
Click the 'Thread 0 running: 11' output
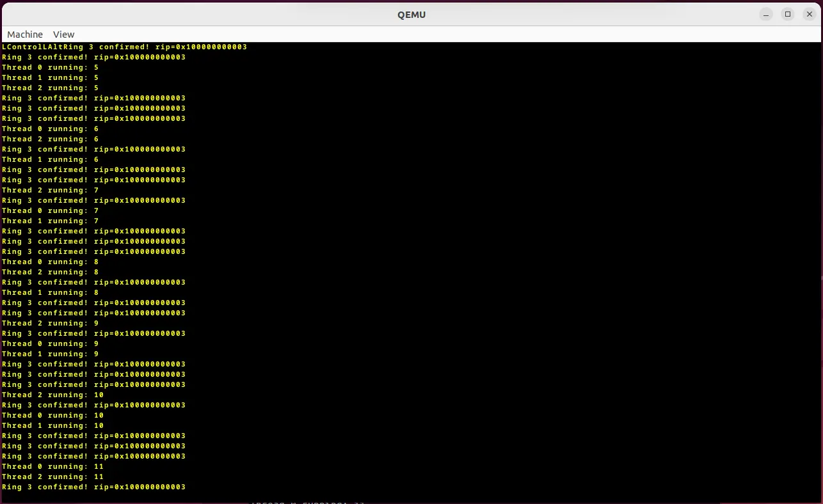point(52,467)
